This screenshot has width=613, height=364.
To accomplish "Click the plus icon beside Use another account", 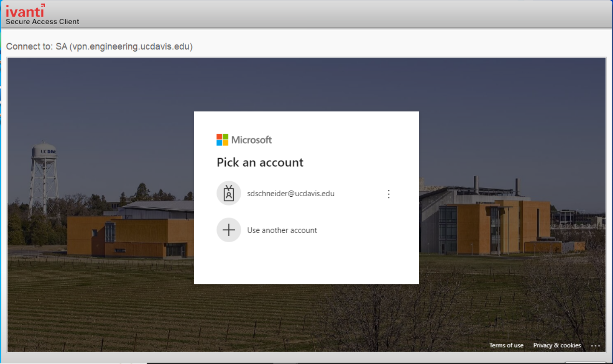I will 229,230.
